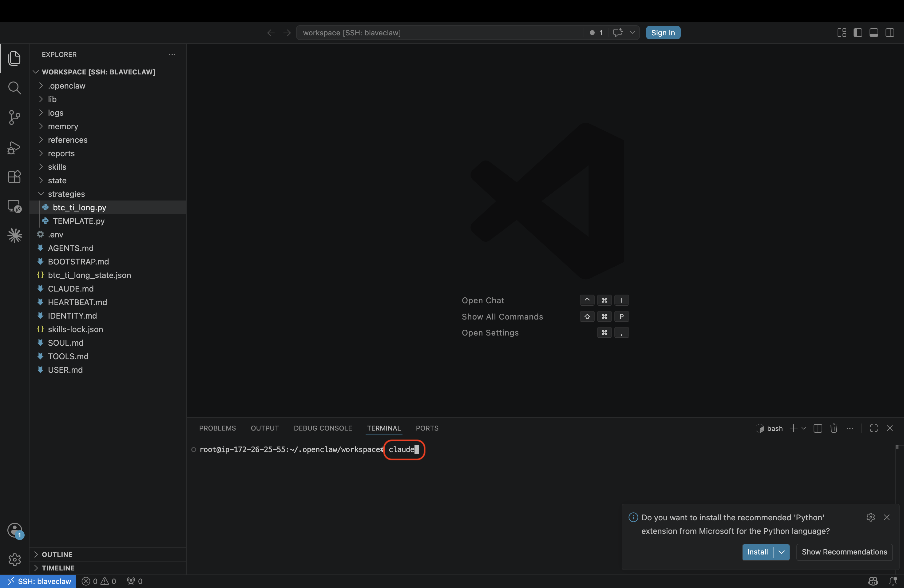This screenshot has height=588, width=904.
Task: Open Run and Debug view
Action: click(x=14, y=147)
